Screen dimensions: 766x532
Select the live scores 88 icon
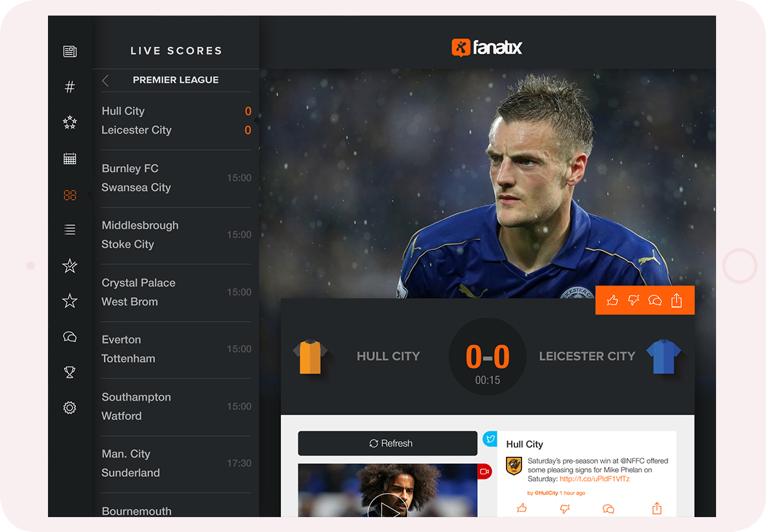(70, 195)
